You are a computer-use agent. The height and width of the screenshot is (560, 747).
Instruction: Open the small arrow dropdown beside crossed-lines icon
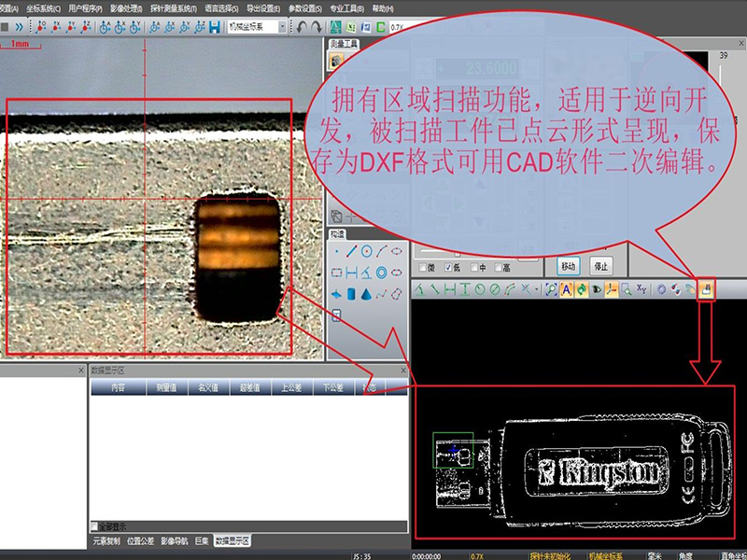tap(536, 289)
